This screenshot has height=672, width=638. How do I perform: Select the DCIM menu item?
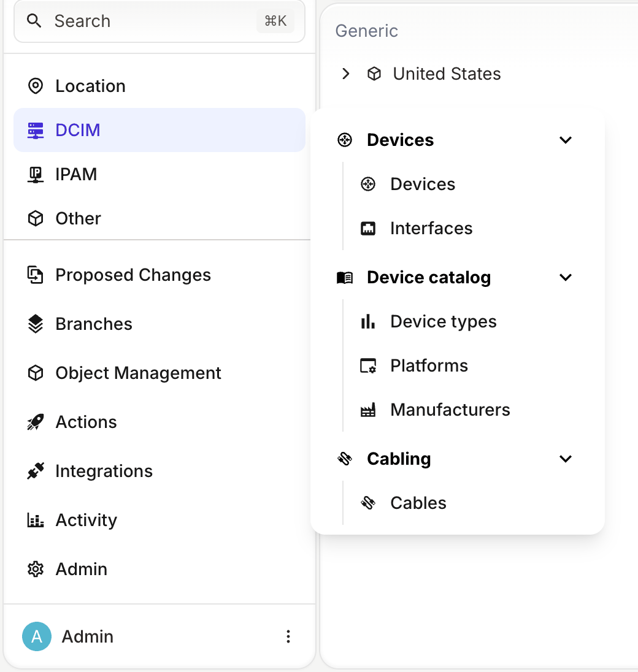pyautogui.click(x=159, y=130)
